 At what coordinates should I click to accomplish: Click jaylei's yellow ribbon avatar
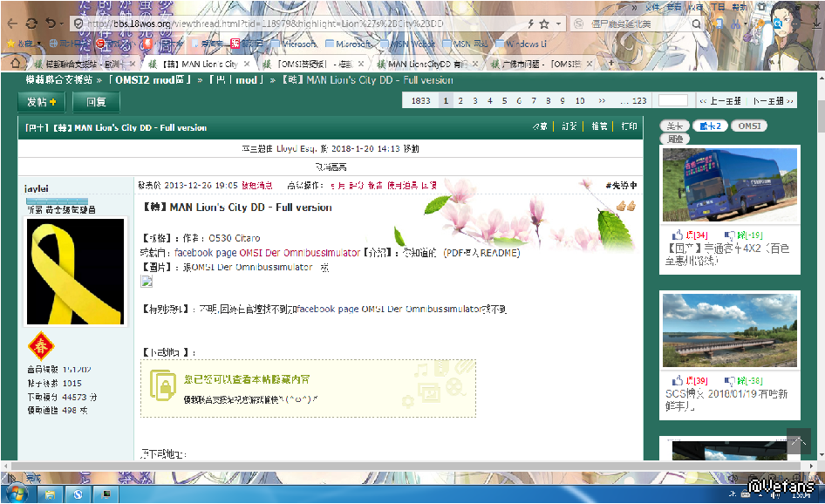(75, 271)
